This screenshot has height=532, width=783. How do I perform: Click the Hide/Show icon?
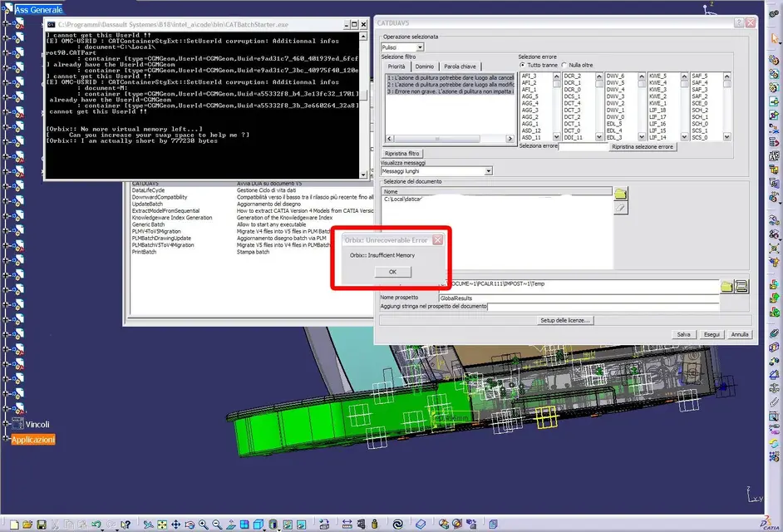click(x=288, y=524)
